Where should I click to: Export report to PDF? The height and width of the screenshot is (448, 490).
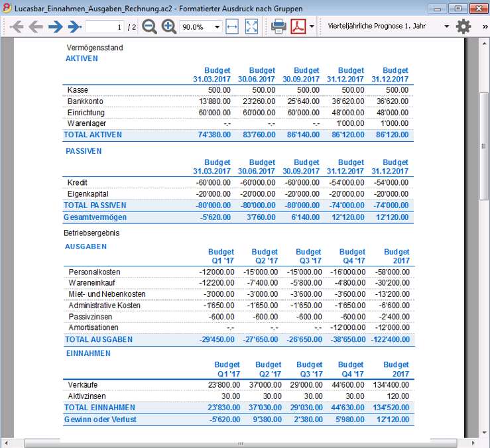click(x=298, y=27)
